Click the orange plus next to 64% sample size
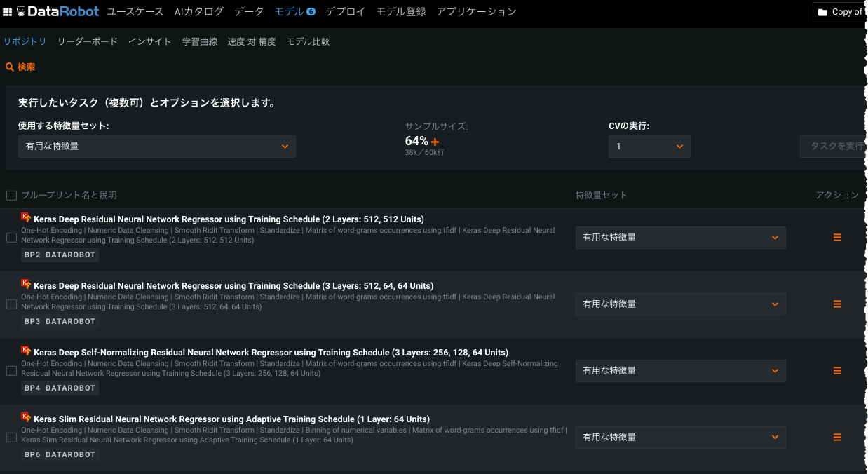 [x=435, y=142]
